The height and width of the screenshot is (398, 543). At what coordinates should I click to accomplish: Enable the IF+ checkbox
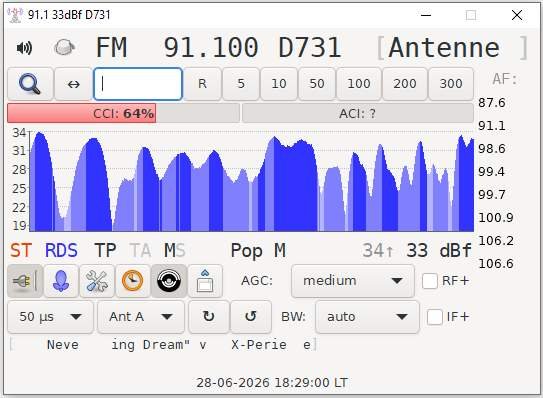point(435,317)
